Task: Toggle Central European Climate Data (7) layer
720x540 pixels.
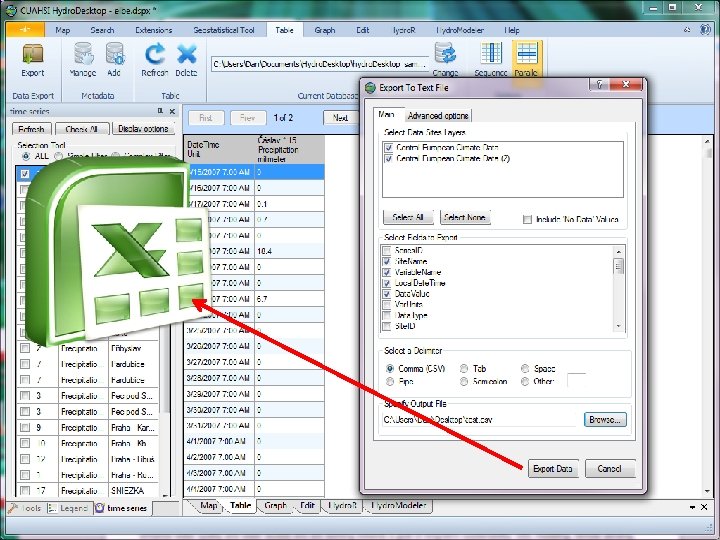Action: click(x=389, y=158)
